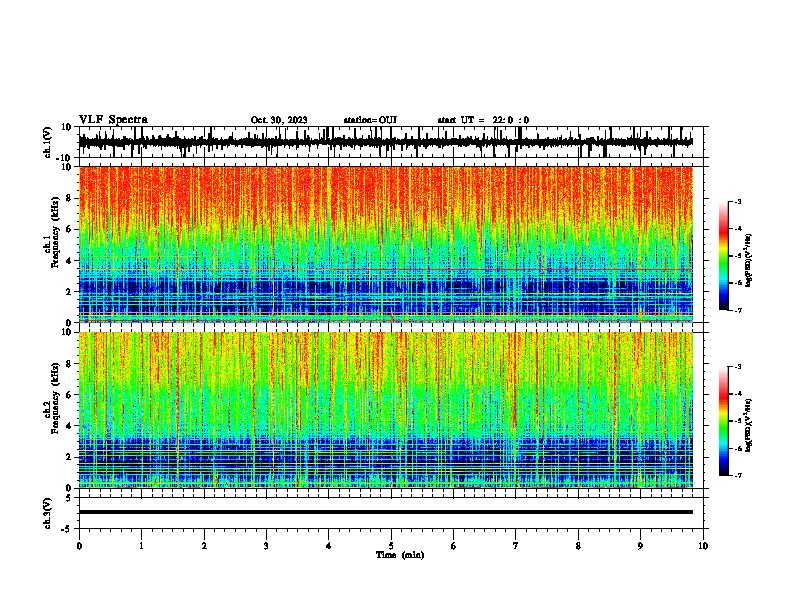Click the ch.2 "Frequency (kHz)" axis label
792x612 pixels.
click(x=57, y=398)
